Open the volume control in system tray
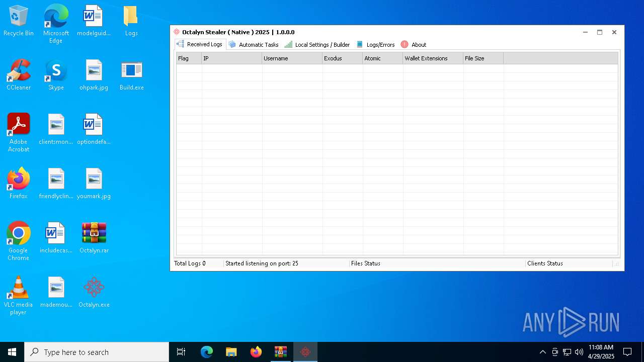 [x=579, y=352]
